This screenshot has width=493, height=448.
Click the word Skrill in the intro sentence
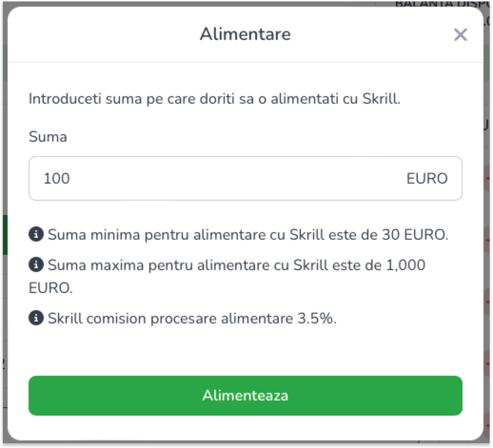[381, 99]
